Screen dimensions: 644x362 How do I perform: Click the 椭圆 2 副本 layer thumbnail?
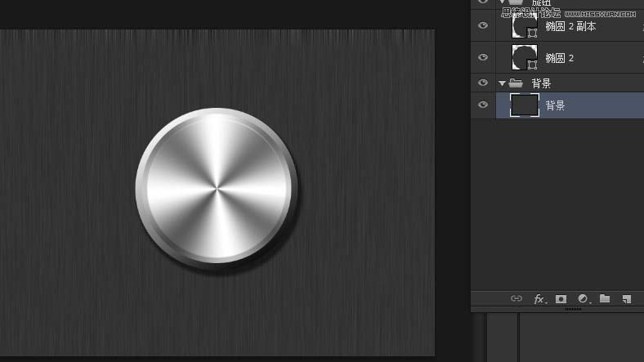521,26
